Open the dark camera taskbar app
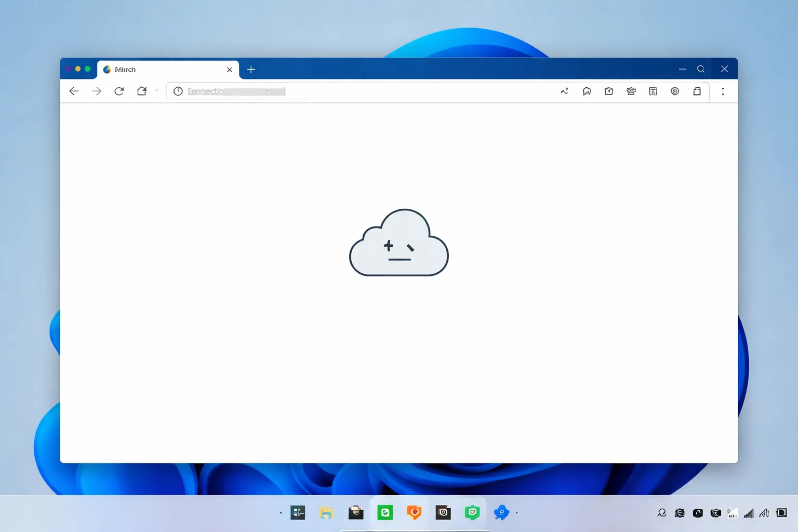 pyautogui.click(x=443, y=513)
